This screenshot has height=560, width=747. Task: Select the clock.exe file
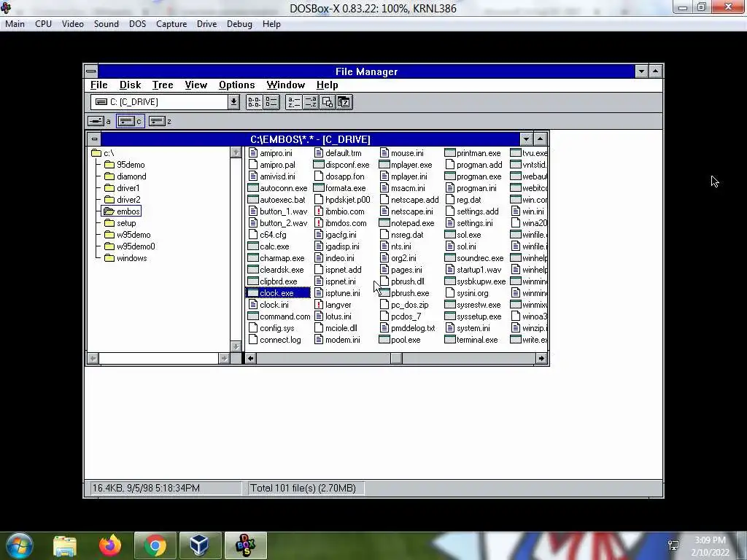277,293
